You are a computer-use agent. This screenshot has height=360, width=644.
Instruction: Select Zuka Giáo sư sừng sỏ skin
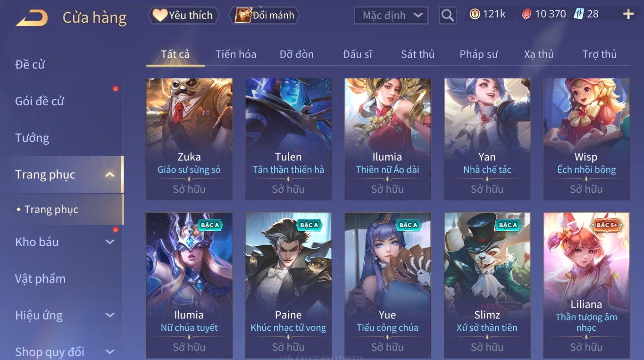tap(189, 139)
